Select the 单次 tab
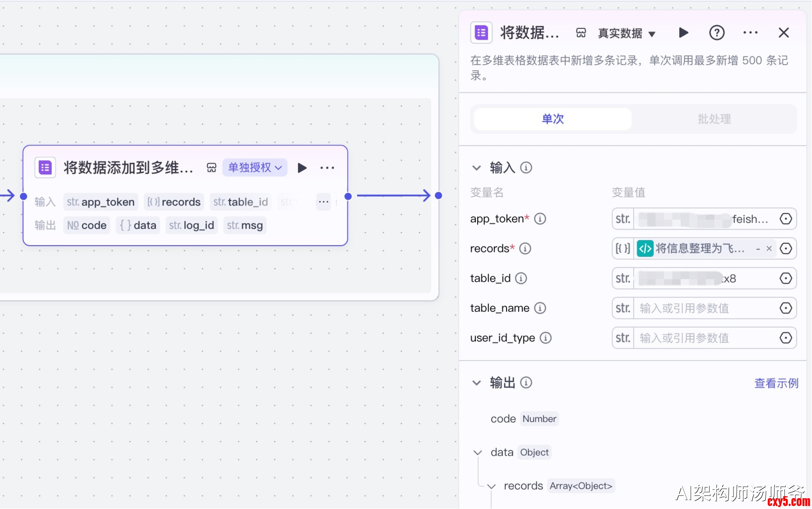This screenshot has width=812, height=509. (x=553, y=119)
